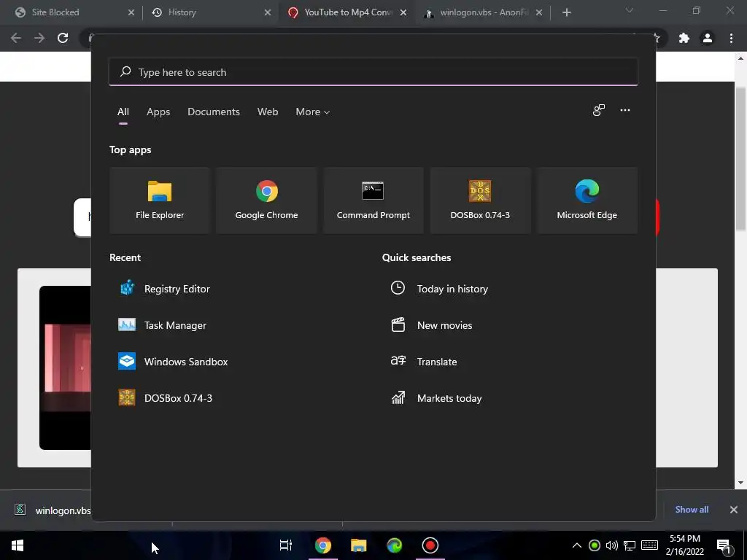Open search options three-dot menu
This screenshot has width=747, height=560.
click(625, 111)
